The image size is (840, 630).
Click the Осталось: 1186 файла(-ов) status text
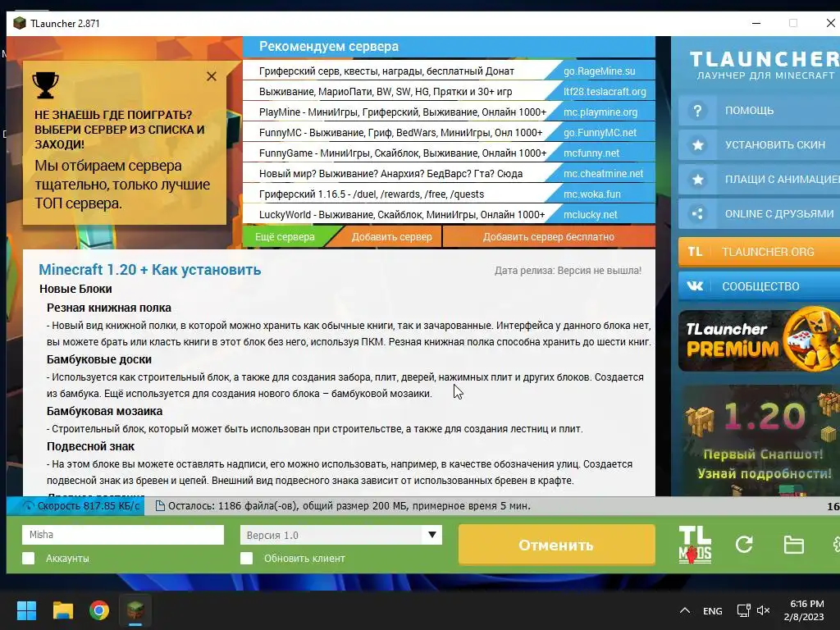[349, 505]
